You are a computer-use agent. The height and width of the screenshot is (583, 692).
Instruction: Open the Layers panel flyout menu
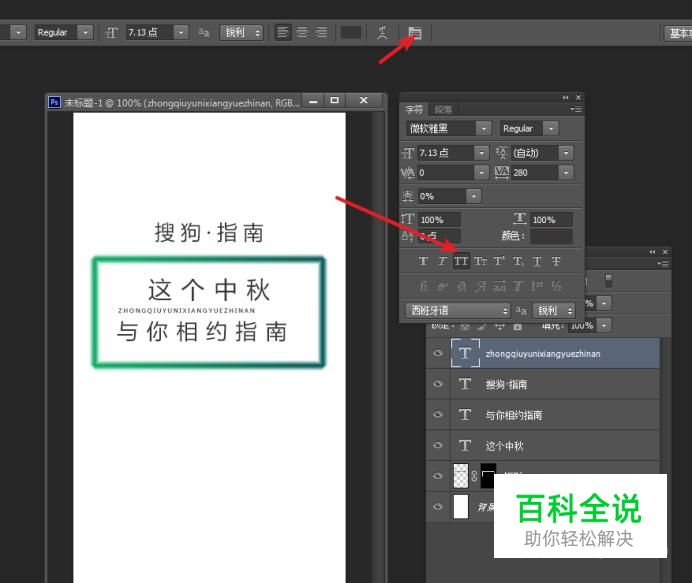pyautogui.click(x=663, y=263)
